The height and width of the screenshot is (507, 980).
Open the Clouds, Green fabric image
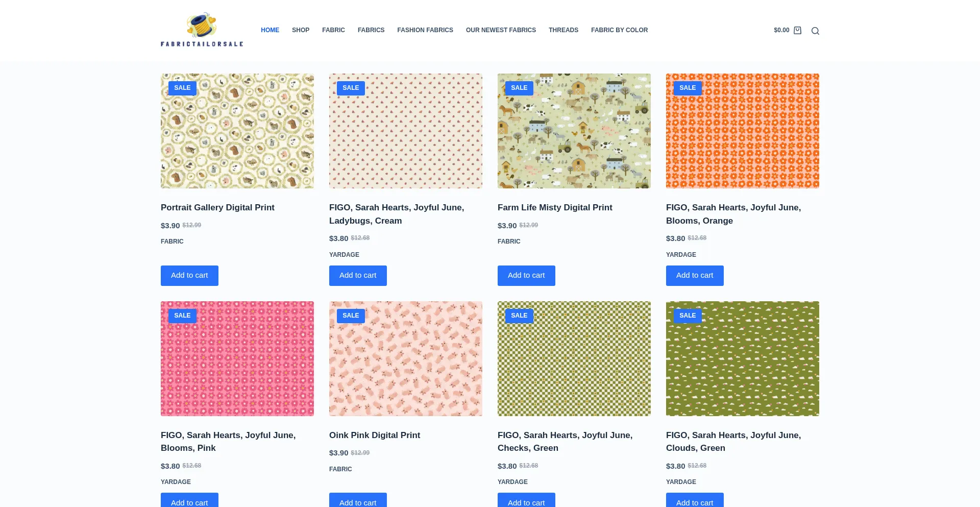(x=742, y=358)
